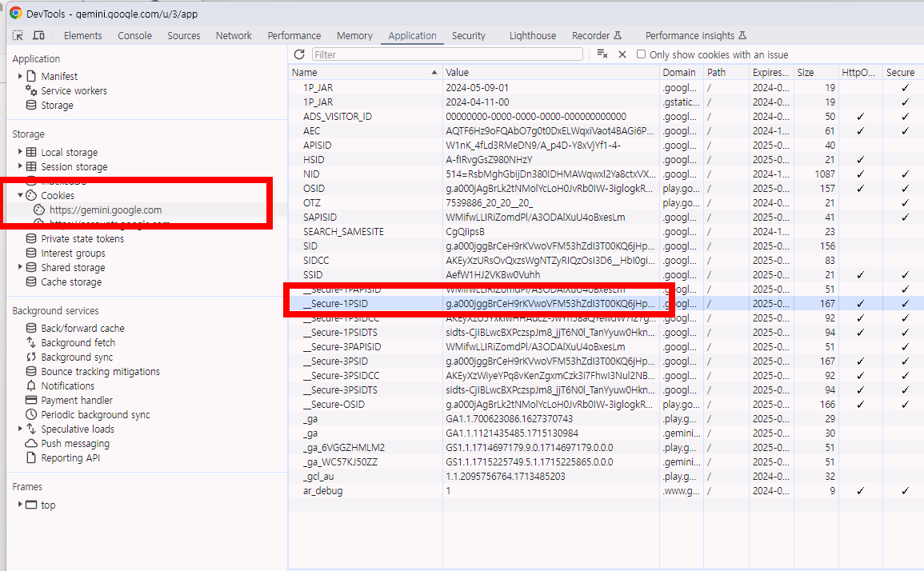Expand the top frame node
The height and width of the screenshot is (571, 924).
coord(20,505)
